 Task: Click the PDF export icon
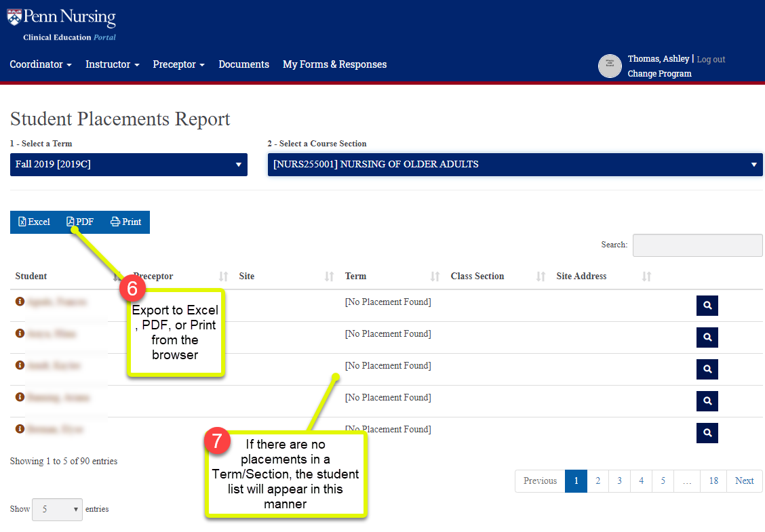(71, 222)
